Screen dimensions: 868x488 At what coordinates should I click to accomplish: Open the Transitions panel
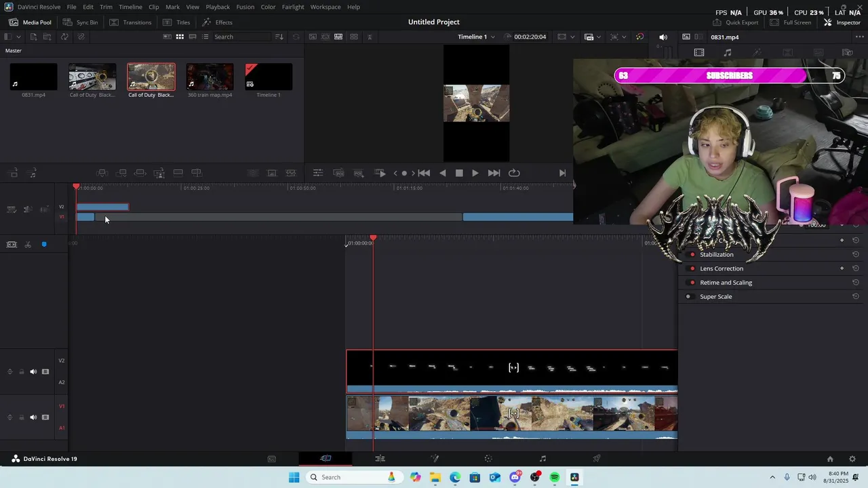click(130, 22)
